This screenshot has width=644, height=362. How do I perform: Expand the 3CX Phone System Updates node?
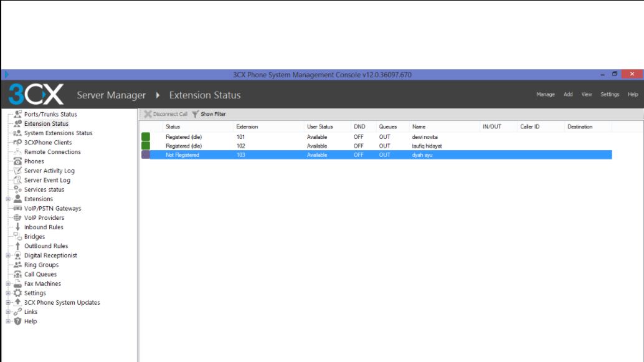pos(8,302)
